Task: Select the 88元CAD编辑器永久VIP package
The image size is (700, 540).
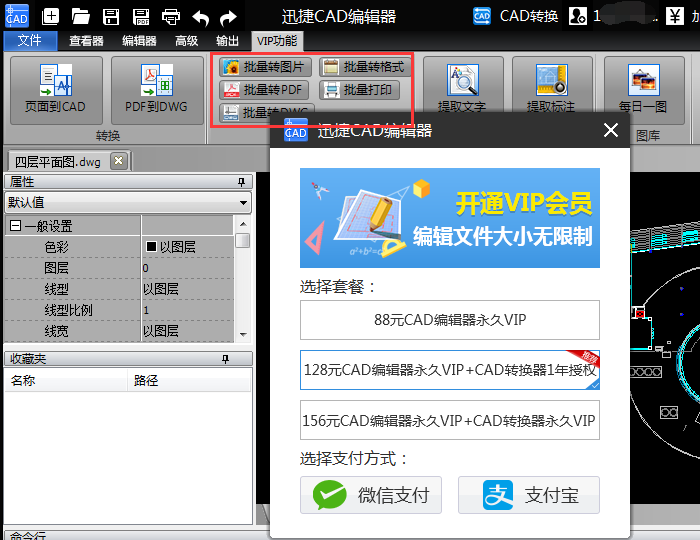Action: coord(450,320)
